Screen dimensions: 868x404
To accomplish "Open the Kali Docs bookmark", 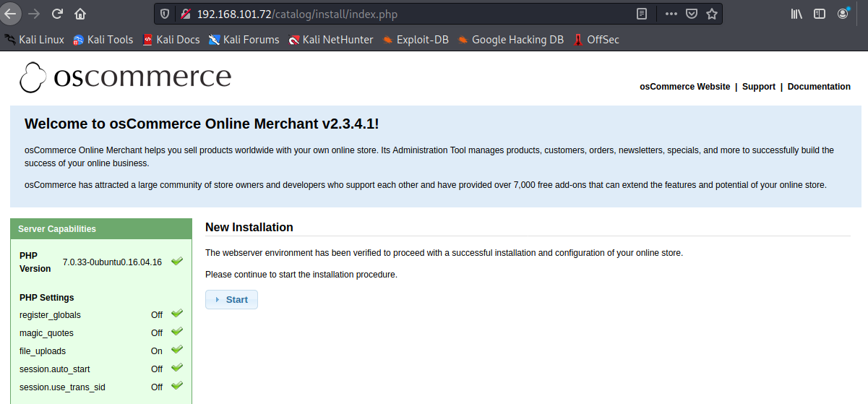I will (171, 40).
